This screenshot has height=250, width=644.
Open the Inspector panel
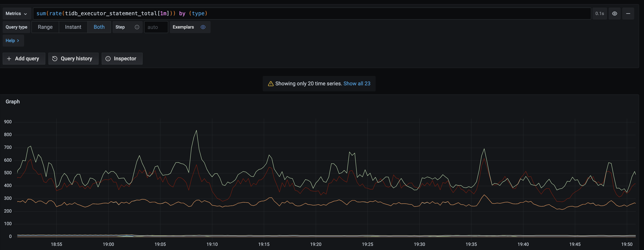[122, 58]
